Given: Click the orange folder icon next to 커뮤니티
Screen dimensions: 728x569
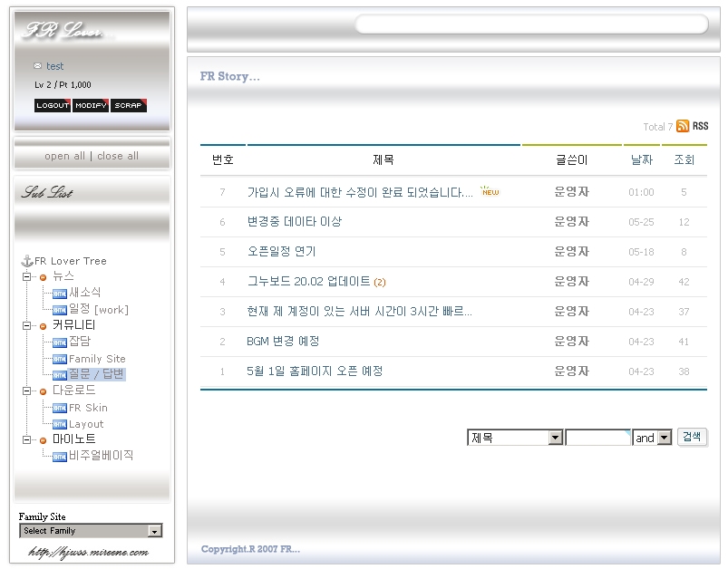Looking at the screenshot, I should tap(44, 326).
